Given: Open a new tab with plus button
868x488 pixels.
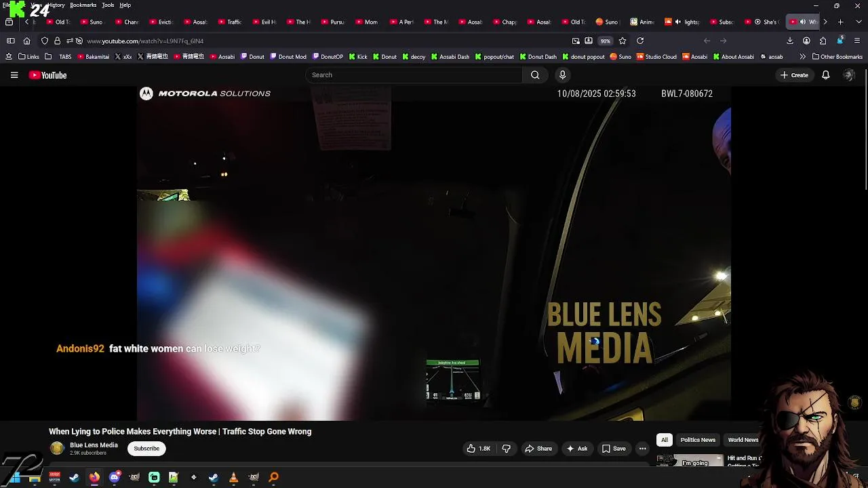Looking at the screenshot, I should click(x=840, y=22).
